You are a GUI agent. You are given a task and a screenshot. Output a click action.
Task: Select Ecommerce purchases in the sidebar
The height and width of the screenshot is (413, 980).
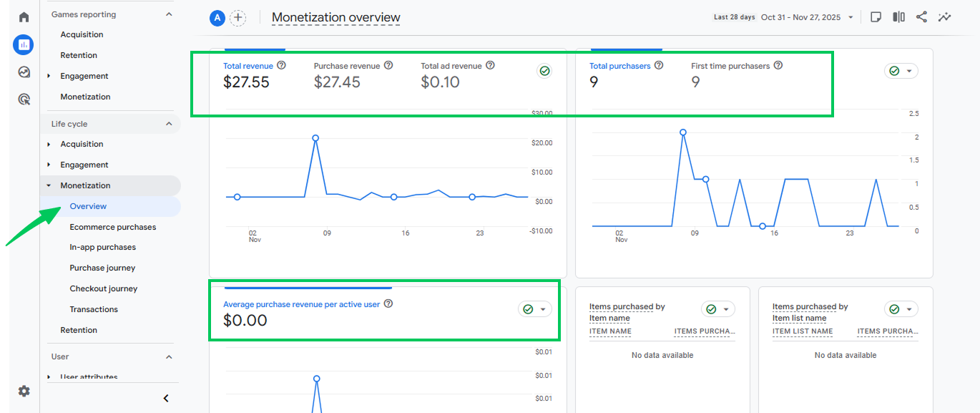pyautogui.click(x=112, y=227)
